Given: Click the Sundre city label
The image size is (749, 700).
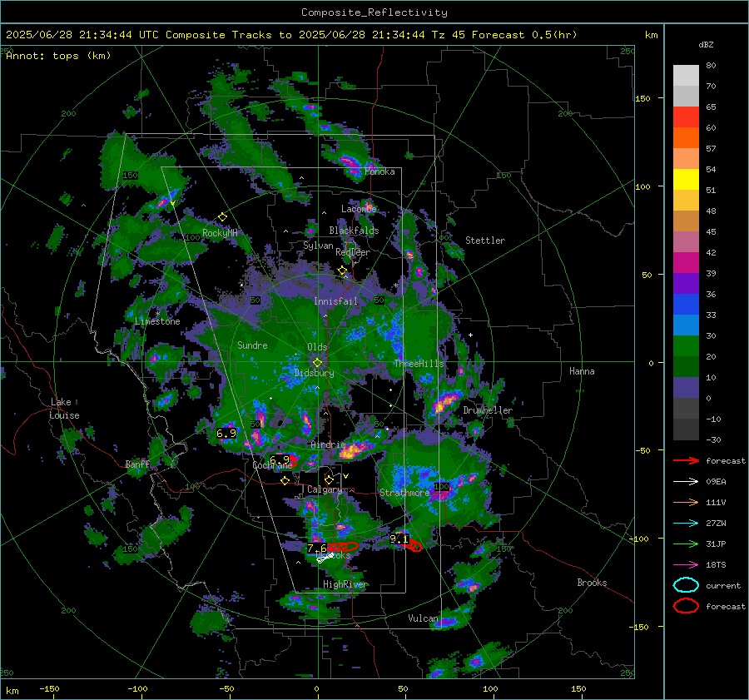Looking at the screenshot, I should click(x=252, y=345).
